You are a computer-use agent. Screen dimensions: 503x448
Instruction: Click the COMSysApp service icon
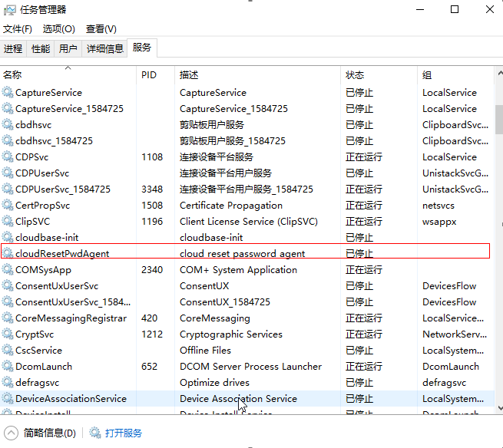(8, 270)
